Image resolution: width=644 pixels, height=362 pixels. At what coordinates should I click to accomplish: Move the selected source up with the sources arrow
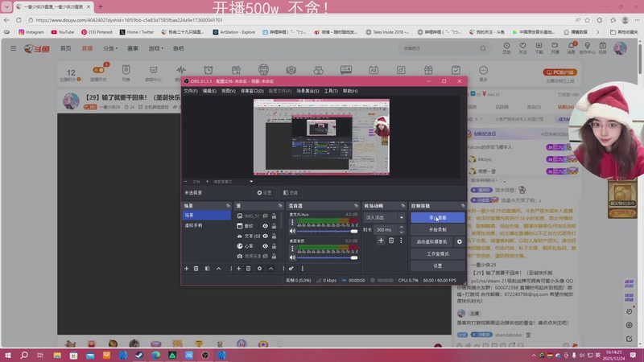pyautogui.click(x=271, y=269)
